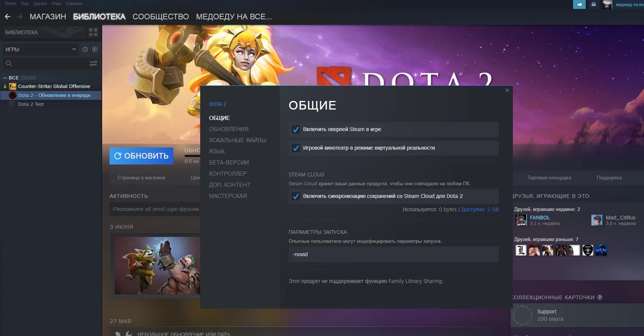The height and width of the screenshot is (336, 644).
Task: Click the user avatar in top bar
Action: (607, 4)
